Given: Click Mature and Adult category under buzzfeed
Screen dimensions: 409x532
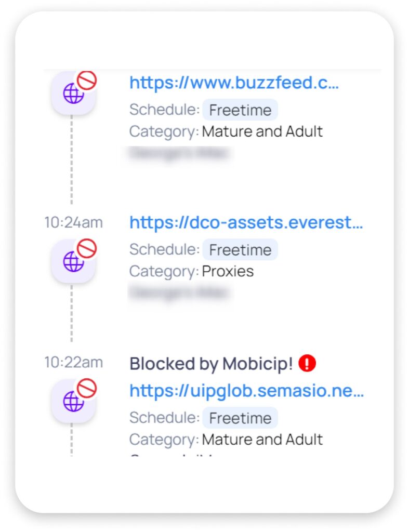Looking at the screenshot, I should click(x=262, y=131).
